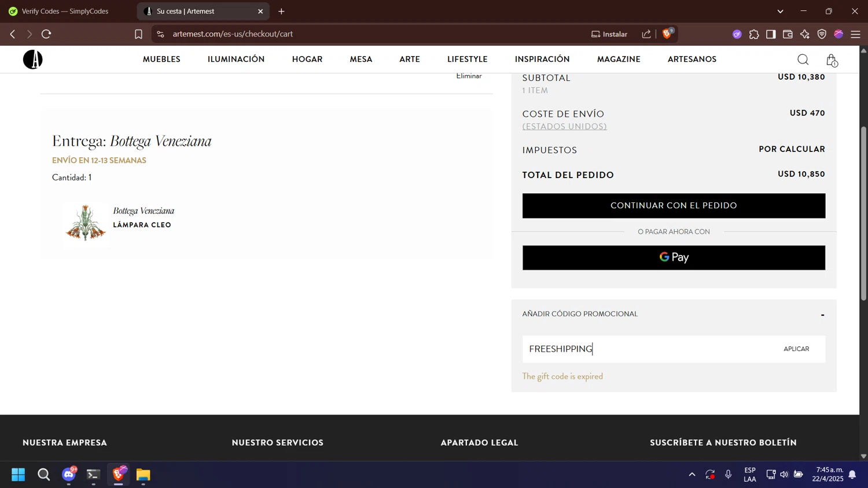This screenshot has height=488, width=868.
Task: Open the Brave VPN shield icon
Action: point(822,34)
